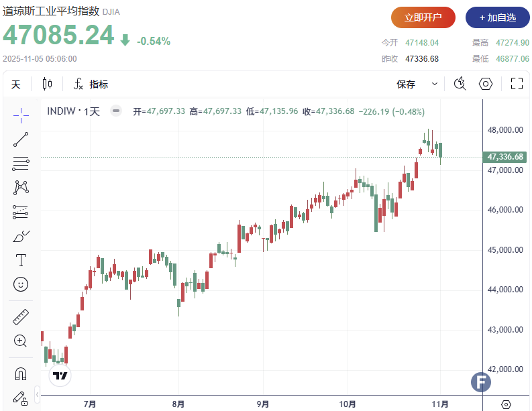Expand the arrow next to 保存
Image resolution: width=532 pixels, height=411 pixels.
tap(435, 84)
